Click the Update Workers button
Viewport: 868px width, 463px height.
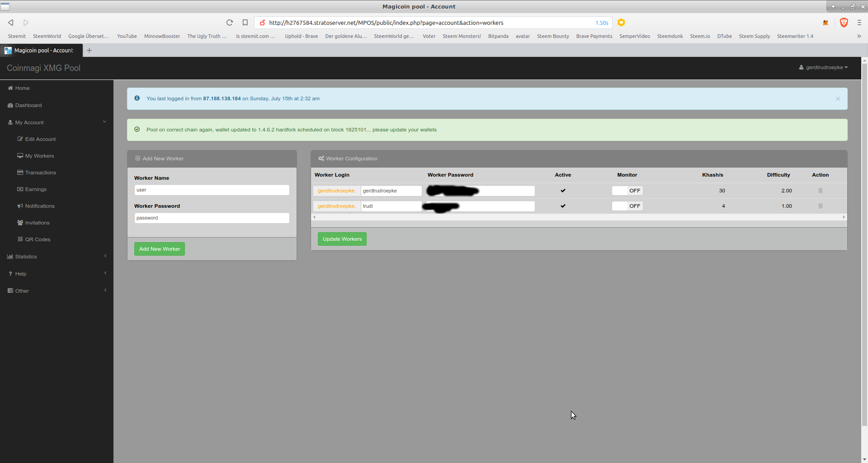[342, 239]
